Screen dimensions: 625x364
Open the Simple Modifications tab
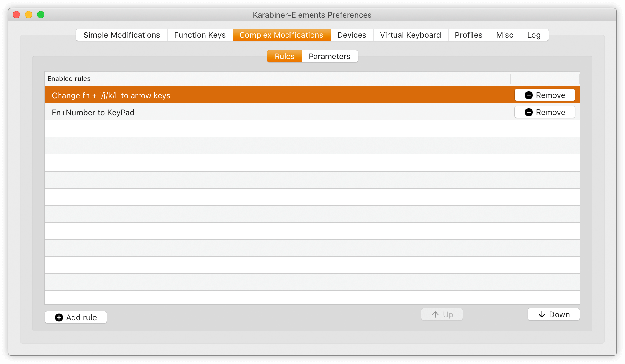[122, 35]
